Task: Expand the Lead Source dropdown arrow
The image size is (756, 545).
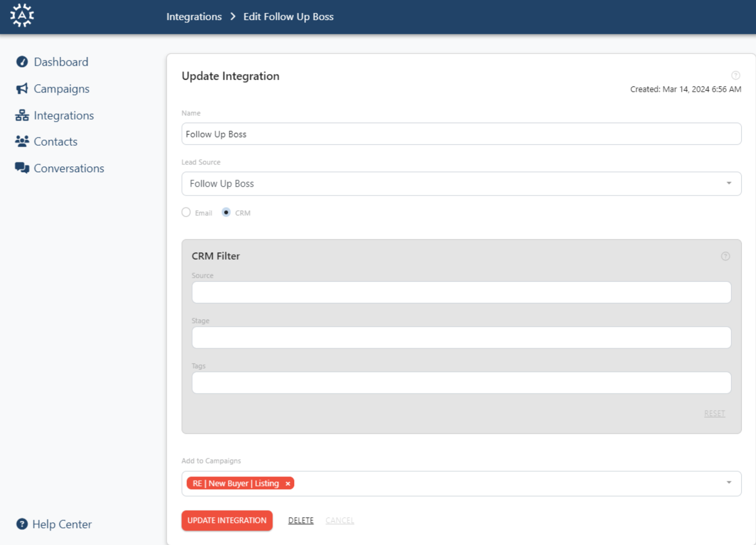Action: click(x=729, y=183)
